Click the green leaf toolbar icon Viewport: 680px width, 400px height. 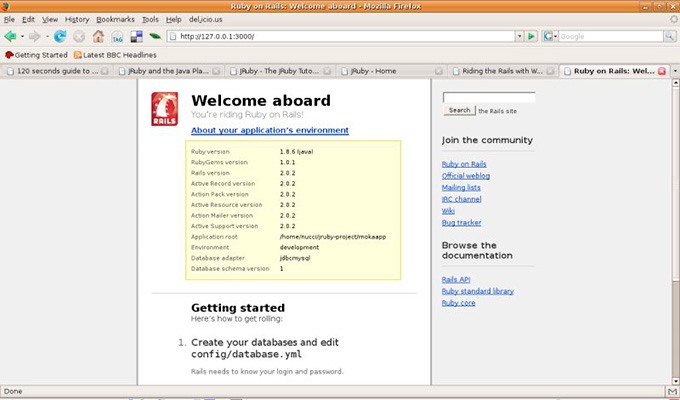155,36
